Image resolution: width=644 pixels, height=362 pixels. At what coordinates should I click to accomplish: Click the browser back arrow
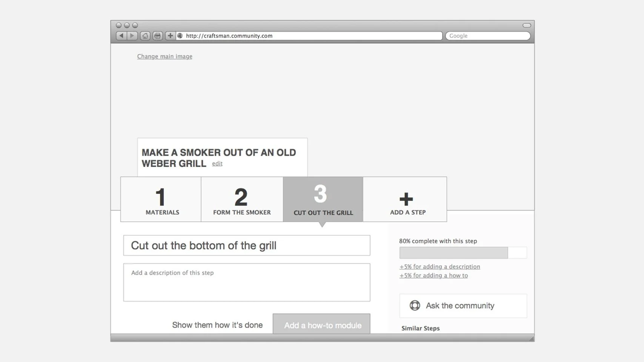click(x=121, y=36)
